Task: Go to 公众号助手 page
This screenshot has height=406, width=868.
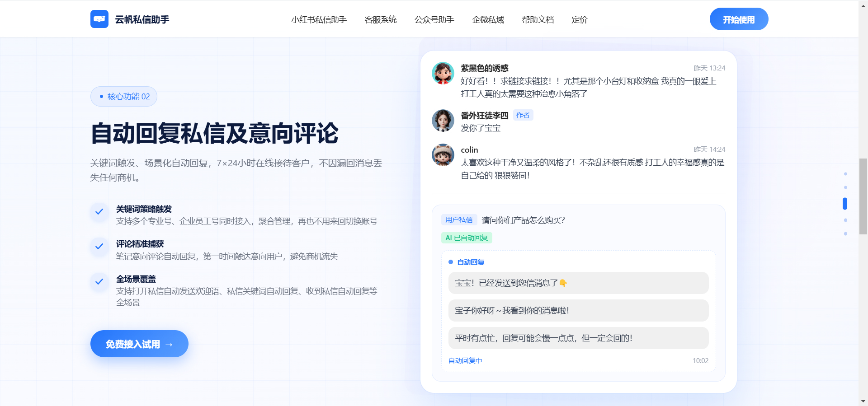Action: click(434, 19)
